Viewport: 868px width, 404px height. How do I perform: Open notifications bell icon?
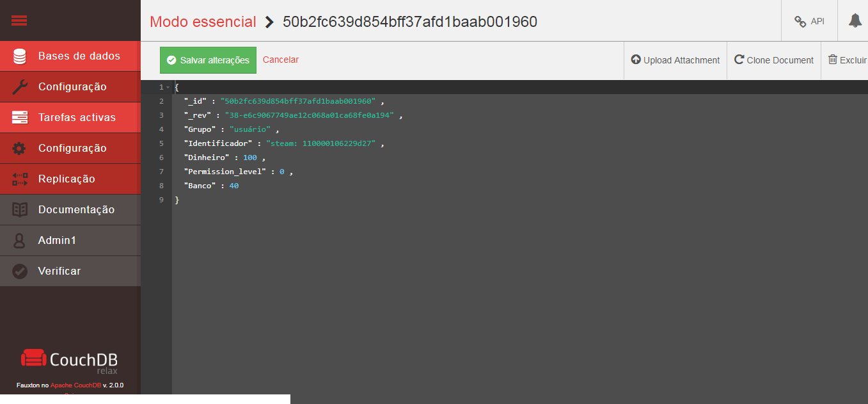coord(855,20)
